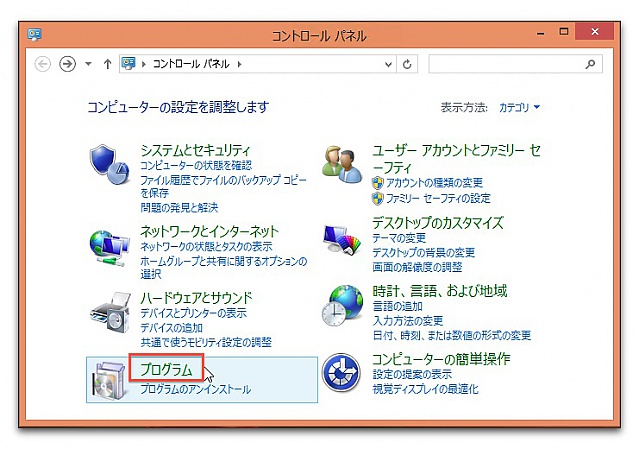Viewport: 639px width, 449px height.
Task: Open the カテゴリ view-by dropdown
Action: (x=519, y=108)
